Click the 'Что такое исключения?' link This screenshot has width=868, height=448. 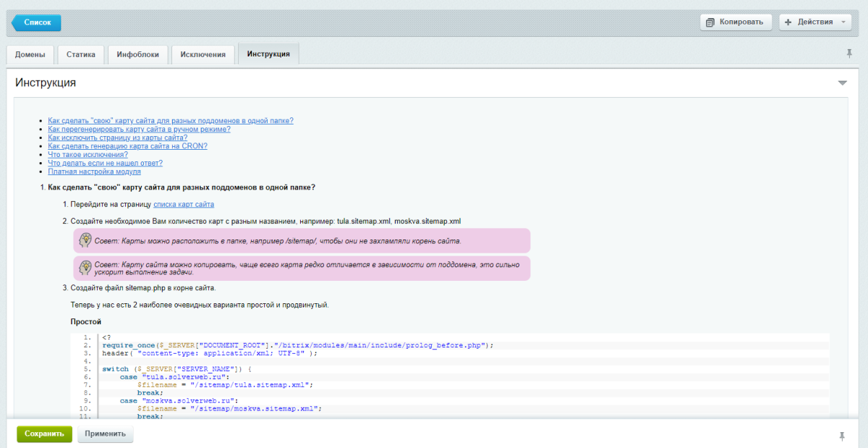tap(88, 154)
